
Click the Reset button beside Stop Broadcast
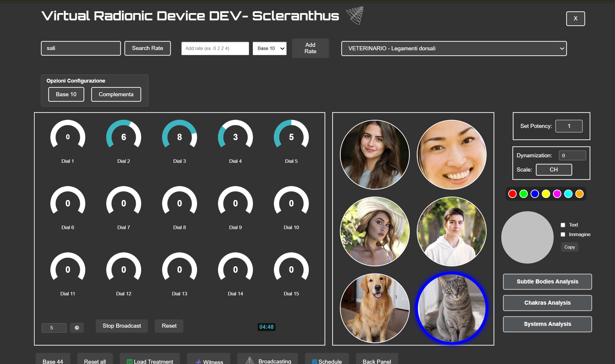169,326
